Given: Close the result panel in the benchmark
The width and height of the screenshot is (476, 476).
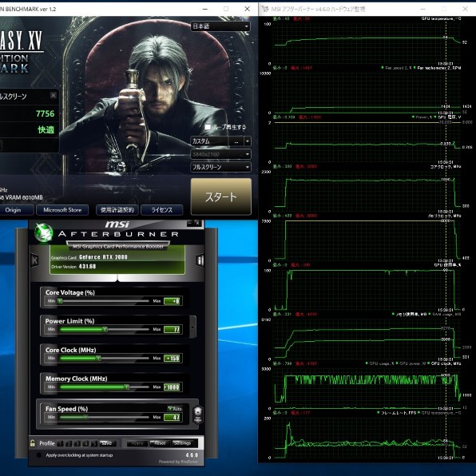Looking at the screenshot, I should (54, 96).
